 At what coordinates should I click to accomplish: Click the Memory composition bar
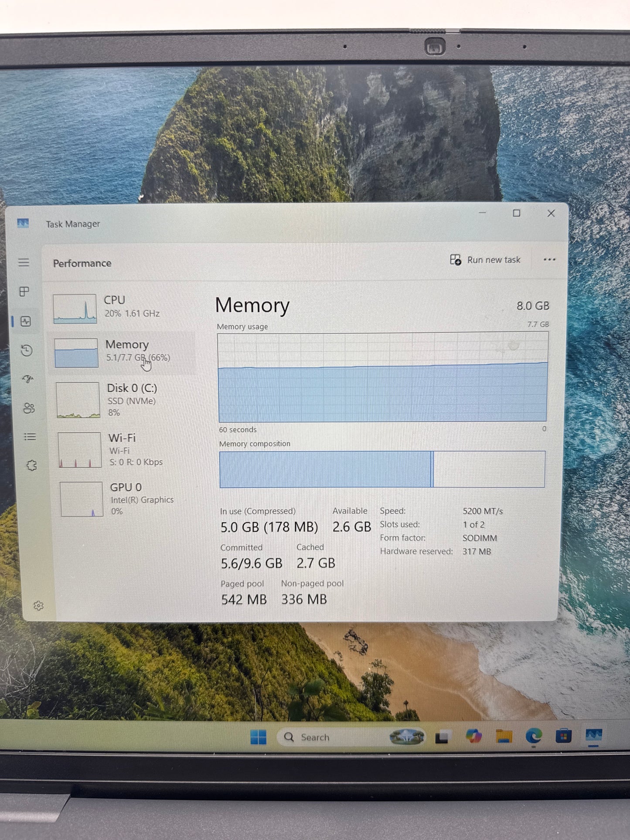tap(382, 469)
